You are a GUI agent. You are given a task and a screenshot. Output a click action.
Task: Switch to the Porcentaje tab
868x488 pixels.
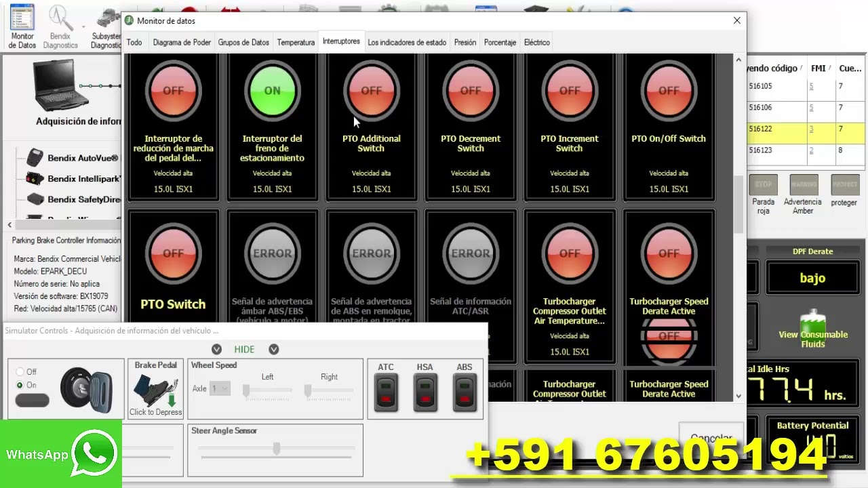tap(500, 42)
